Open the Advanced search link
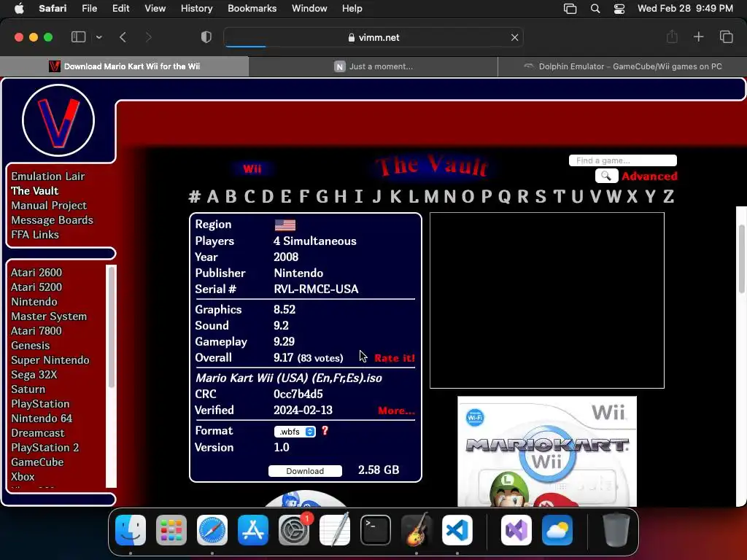 click(649, 176)
